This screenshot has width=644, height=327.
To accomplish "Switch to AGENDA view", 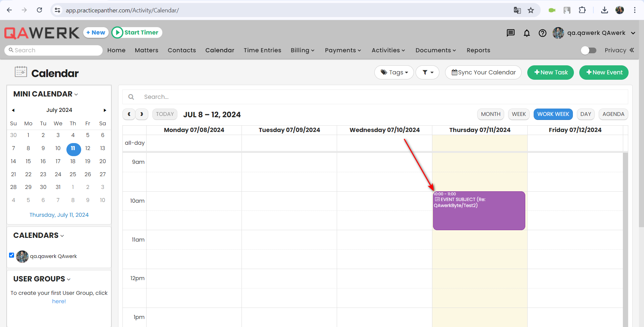I will click(x=613, y=114).
